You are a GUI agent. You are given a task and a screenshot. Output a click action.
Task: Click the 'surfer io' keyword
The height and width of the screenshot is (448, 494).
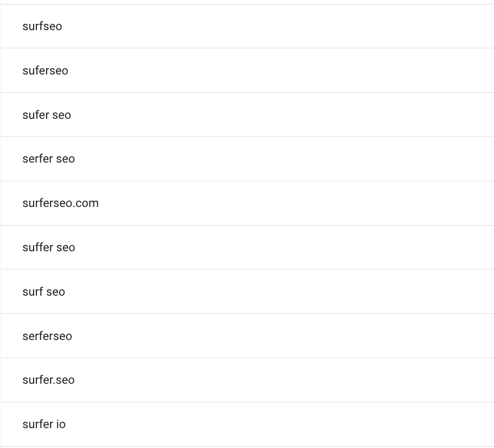pos(44,424)
